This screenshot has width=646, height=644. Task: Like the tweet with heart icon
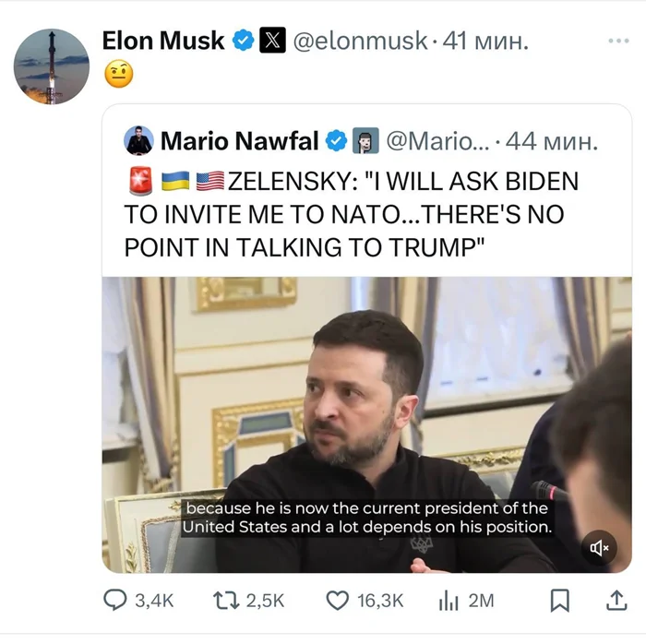click(339, 601)
